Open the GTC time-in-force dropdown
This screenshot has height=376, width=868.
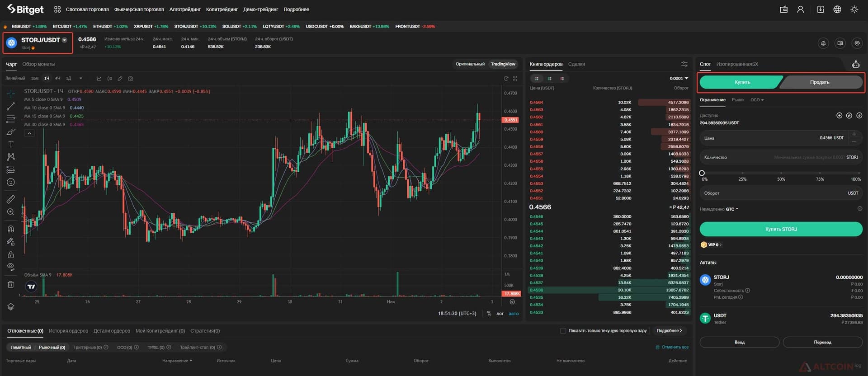pyautogui.click(x=731, y=209)
